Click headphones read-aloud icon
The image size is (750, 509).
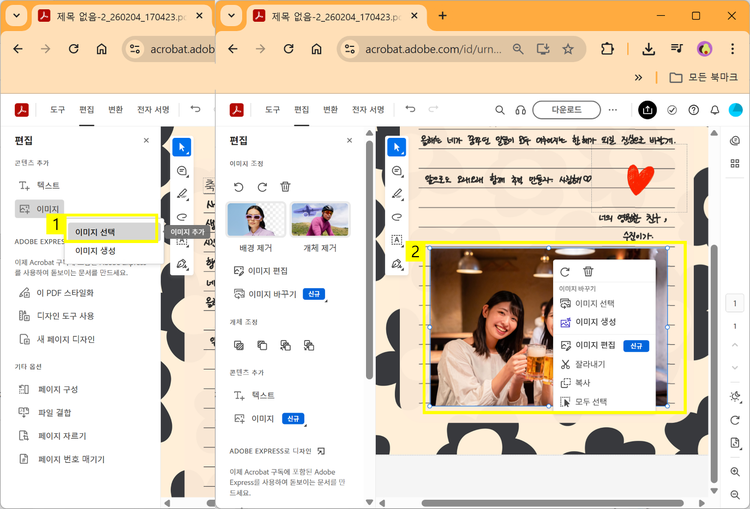click(521, 110)
